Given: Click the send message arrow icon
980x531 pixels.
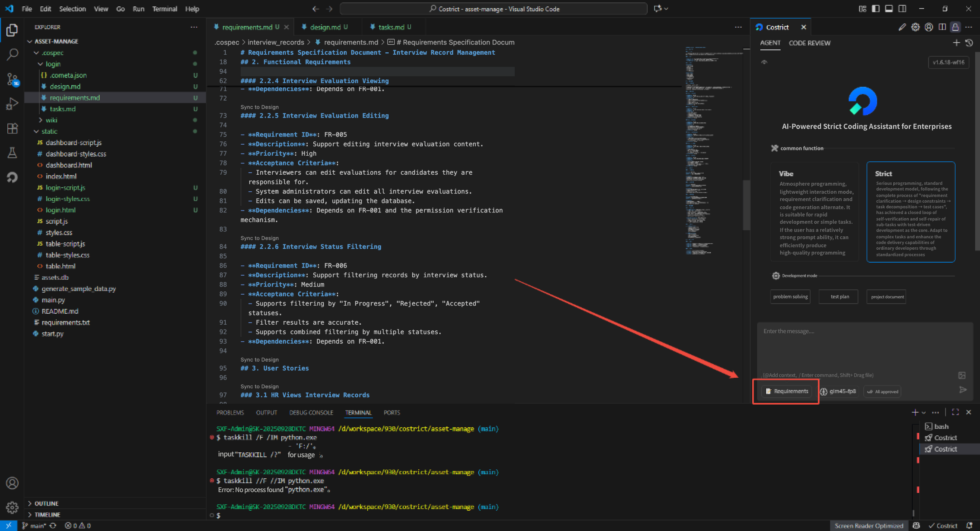Looking at the screenshot, I should (963, 390).
